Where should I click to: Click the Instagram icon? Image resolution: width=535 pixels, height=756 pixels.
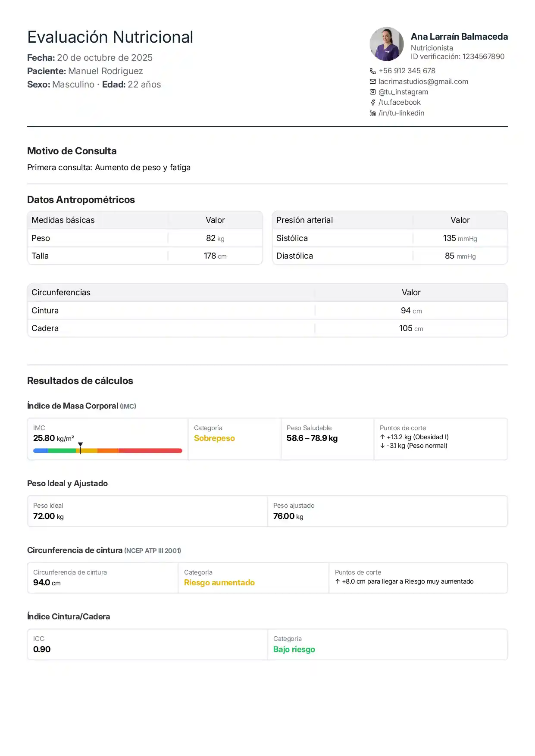click(x=372, y=92)
